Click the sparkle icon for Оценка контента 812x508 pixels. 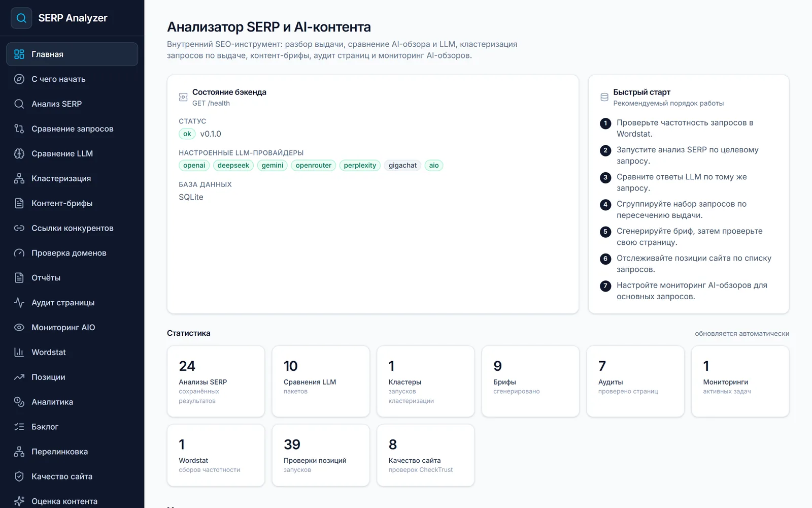tap(19, 501)
